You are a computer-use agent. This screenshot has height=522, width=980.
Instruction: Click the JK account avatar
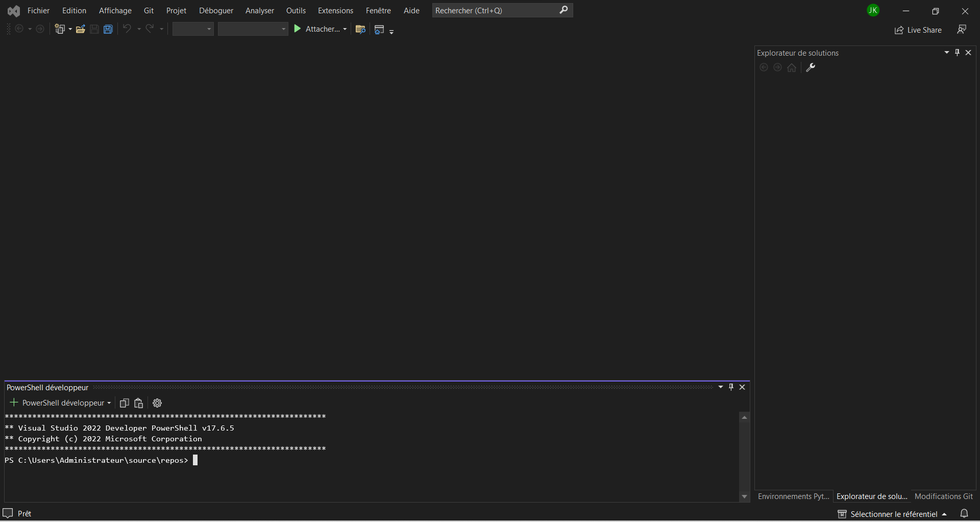(873, 10)
